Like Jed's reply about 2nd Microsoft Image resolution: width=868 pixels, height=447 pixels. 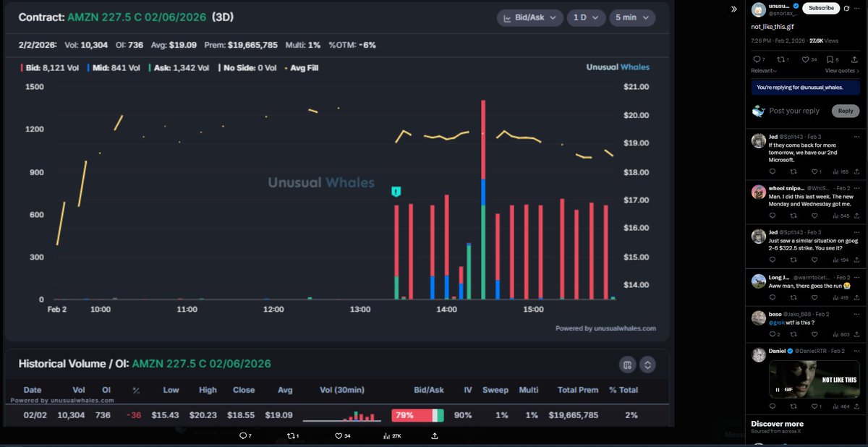click(x=811, y=171)
